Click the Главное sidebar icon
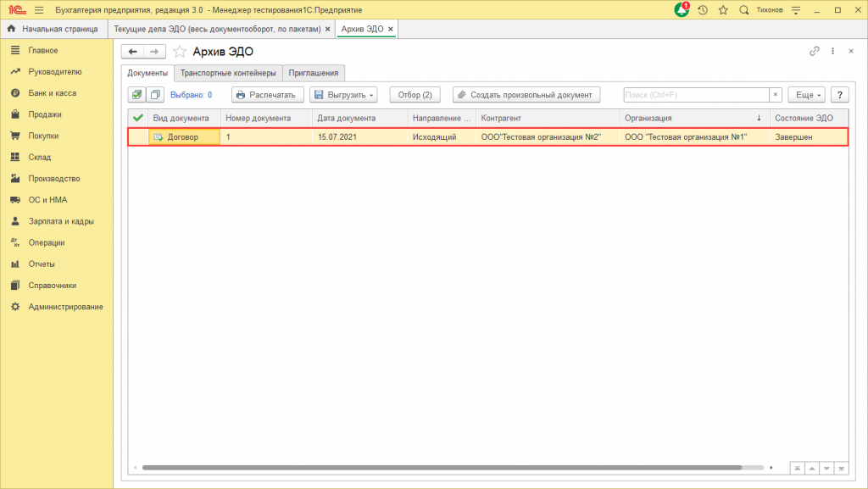The height and width of the screenshot is (489, 868). click(x=15, y=50)
